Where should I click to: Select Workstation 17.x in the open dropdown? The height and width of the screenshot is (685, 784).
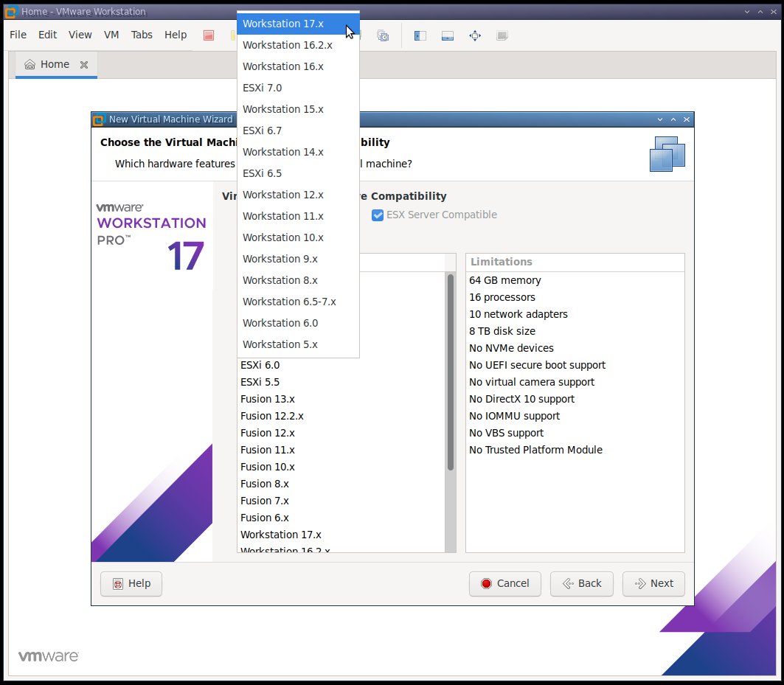[x=298, y=24]
